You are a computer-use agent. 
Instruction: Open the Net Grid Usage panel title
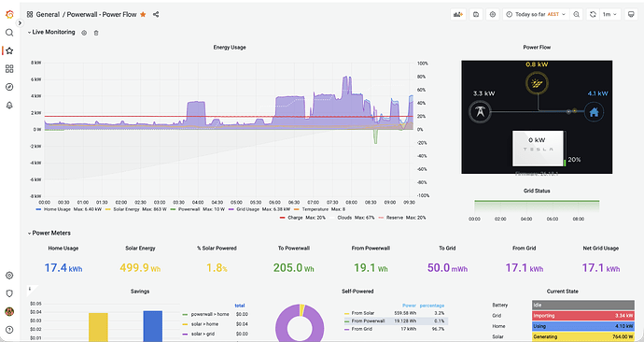click(601, 249)
